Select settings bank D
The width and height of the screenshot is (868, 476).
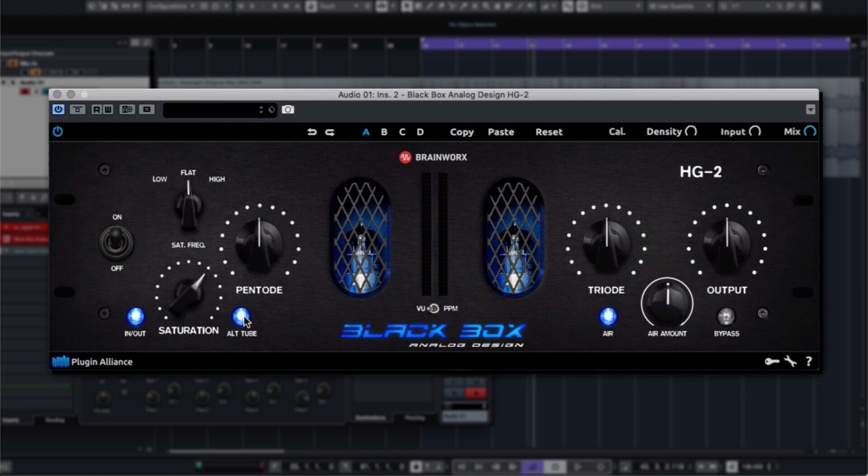click(420, 132)
